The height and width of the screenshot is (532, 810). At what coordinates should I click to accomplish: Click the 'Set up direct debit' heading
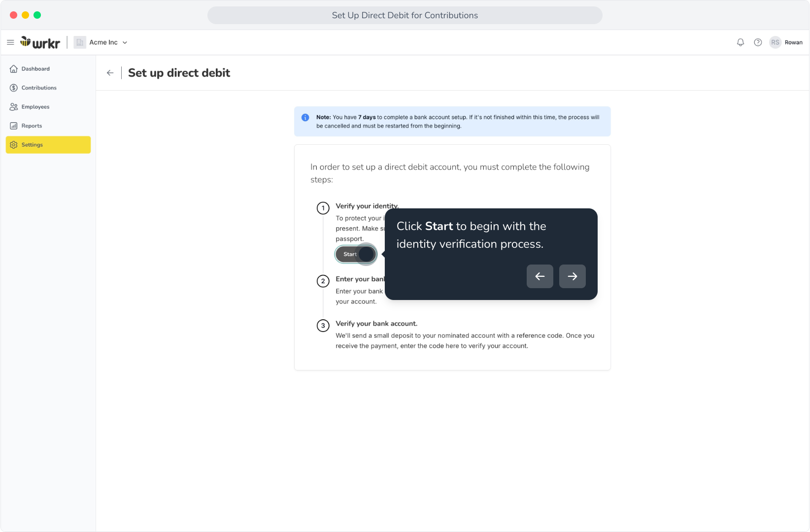click(179, 73)
